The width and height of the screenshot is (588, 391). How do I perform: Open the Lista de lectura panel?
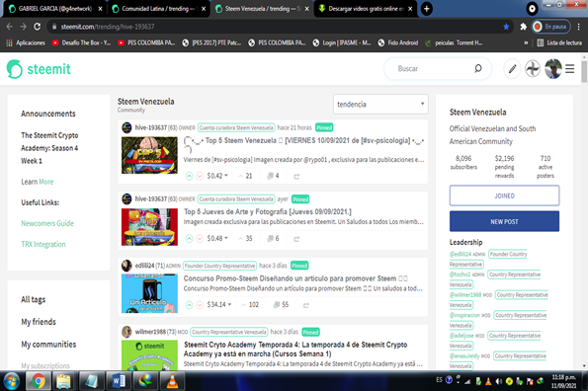(559, 42)
